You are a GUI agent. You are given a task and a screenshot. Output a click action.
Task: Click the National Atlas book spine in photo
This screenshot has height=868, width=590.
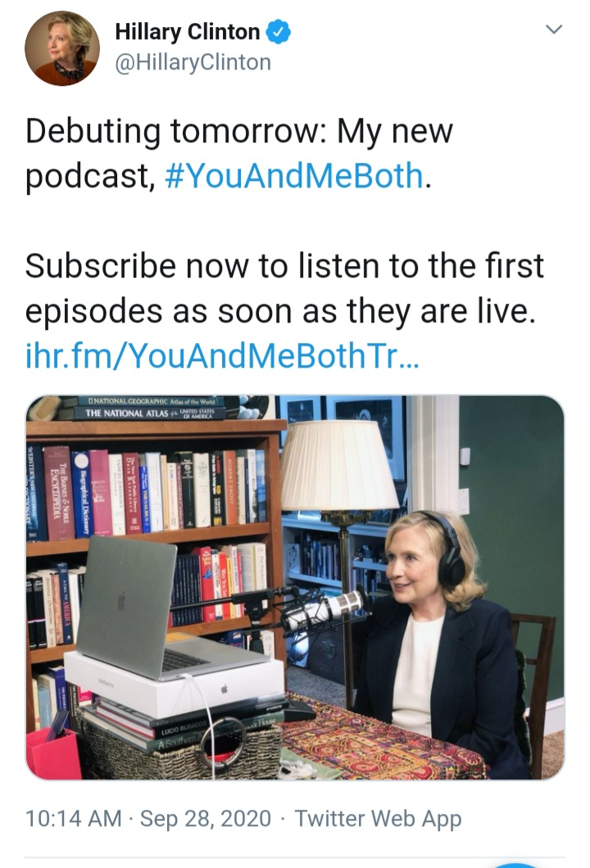(x=150, y=413)
